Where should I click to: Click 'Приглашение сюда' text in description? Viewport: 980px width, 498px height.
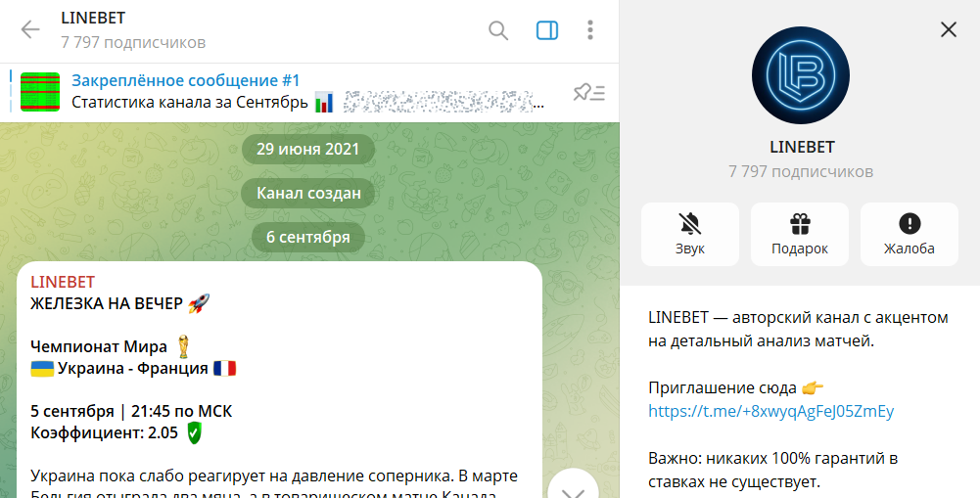point(723,388)
